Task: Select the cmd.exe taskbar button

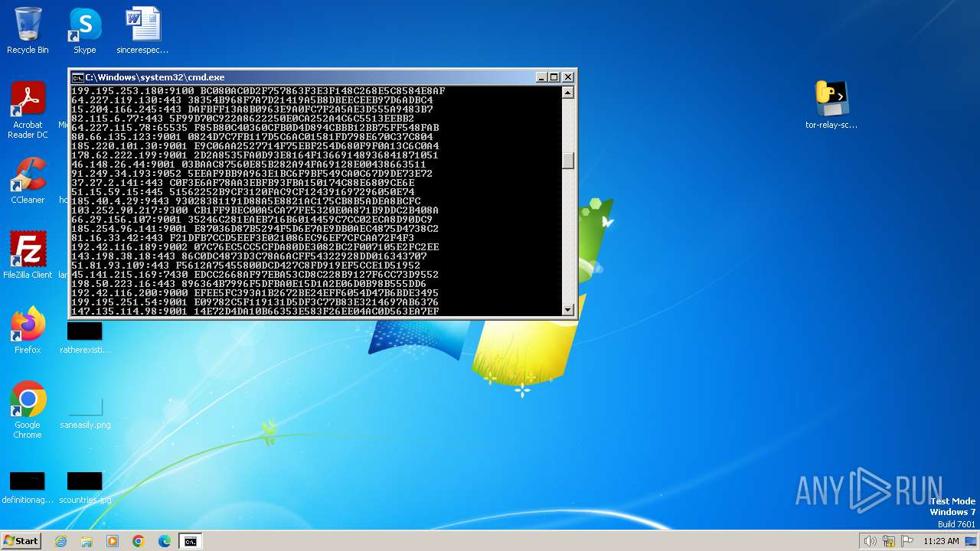Action: pos(190,541)
